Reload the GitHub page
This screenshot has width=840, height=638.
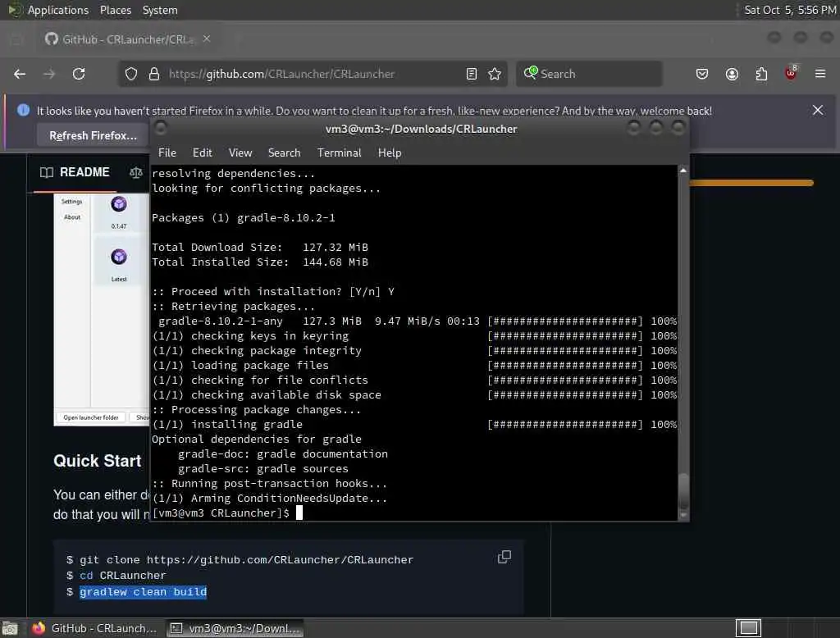79,74
